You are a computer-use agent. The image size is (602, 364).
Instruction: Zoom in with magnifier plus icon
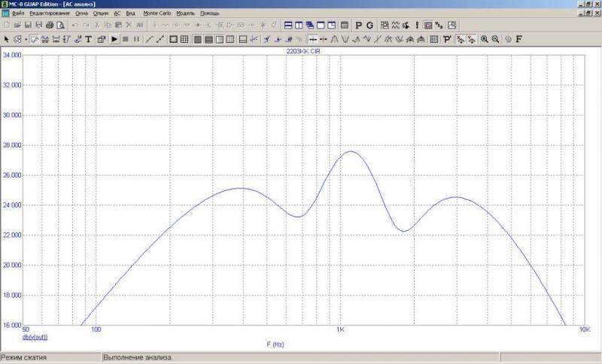click(485, 39)
